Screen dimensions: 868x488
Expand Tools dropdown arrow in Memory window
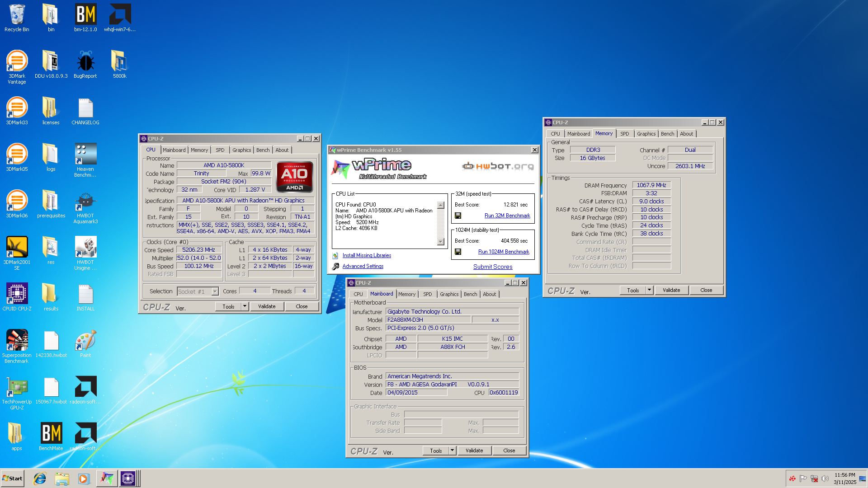click(x=649, y=290)
